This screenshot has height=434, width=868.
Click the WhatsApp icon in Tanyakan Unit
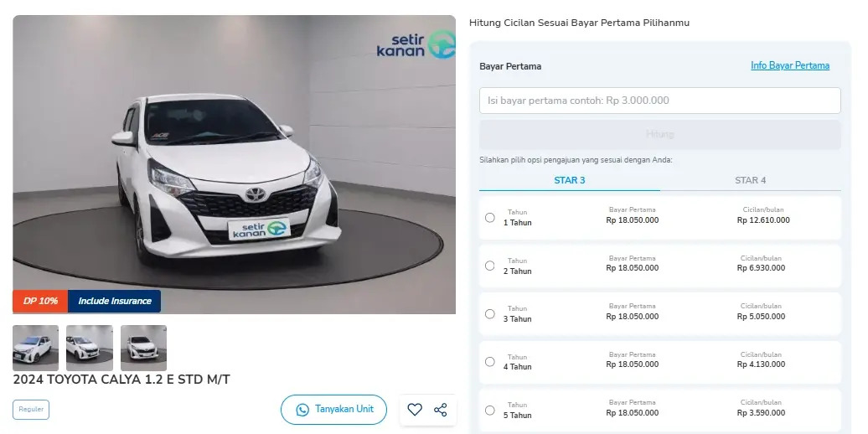tap(302, 410)
